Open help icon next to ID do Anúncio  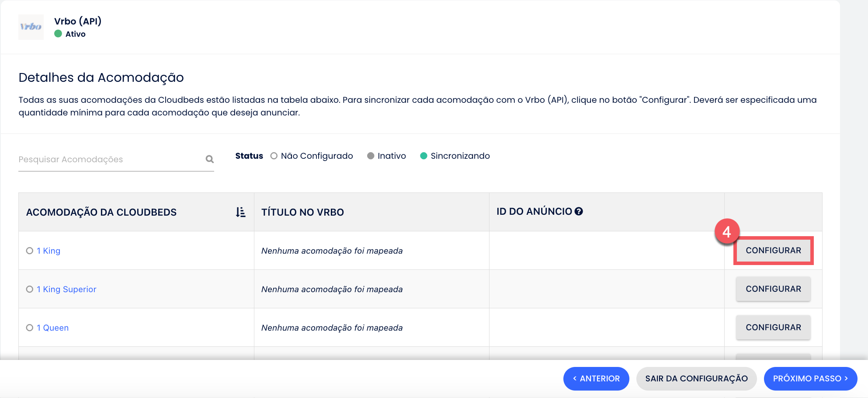[579, 211]
